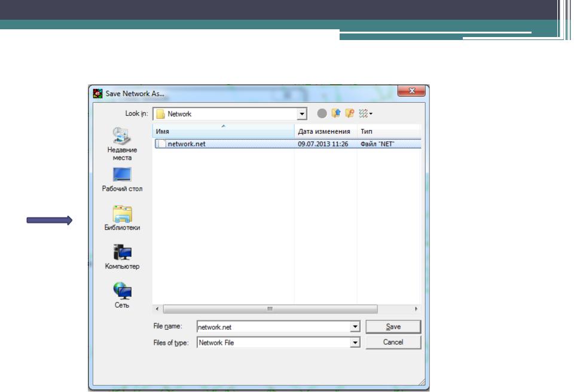Click the Up One Level folder icon
574x392 pixels.
tap(336, 114)
